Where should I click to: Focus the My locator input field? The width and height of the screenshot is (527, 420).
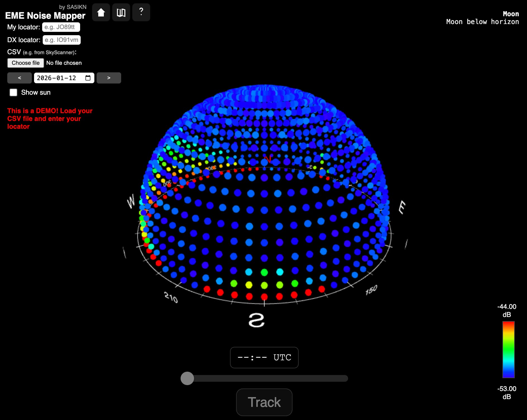pyautogui.click(x=61, y=27)
